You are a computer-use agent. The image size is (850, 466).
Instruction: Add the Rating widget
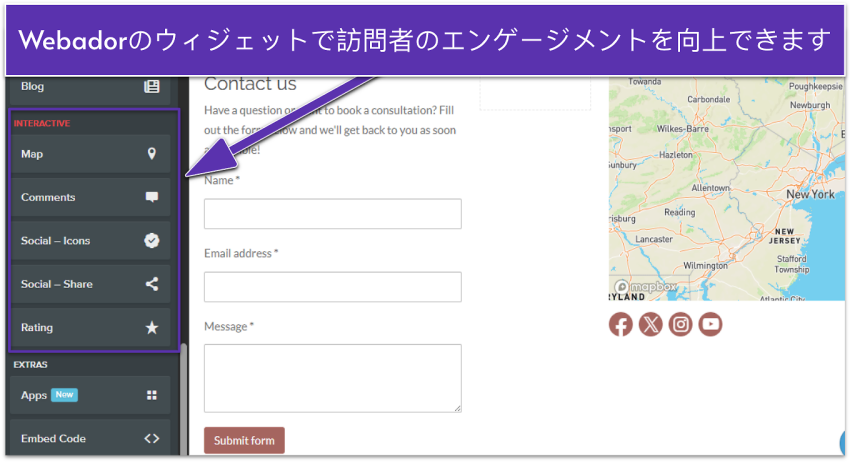tap(90, 327)
